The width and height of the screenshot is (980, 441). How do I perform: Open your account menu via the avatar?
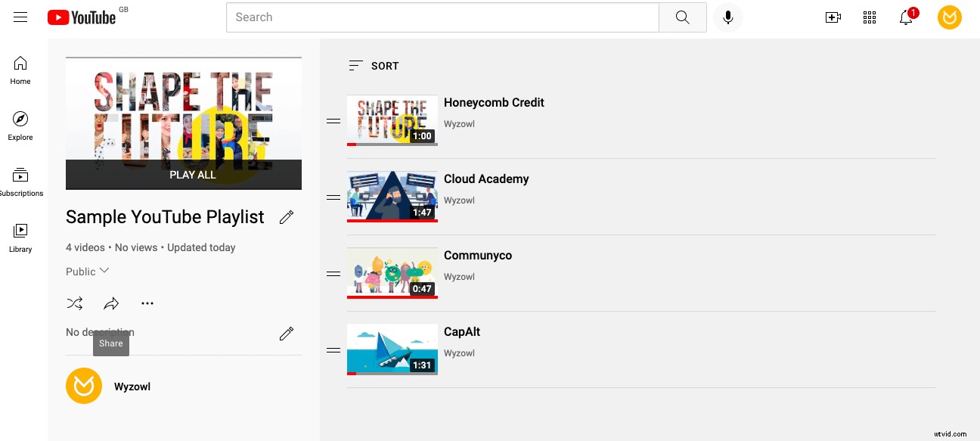pyautogui.click(x=950, y=17)
